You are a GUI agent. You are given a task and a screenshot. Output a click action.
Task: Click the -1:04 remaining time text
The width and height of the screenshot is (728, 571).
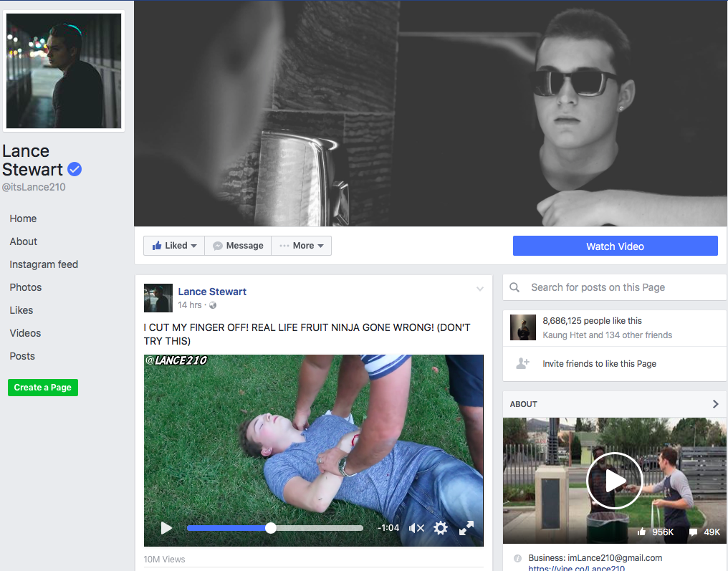(388, 528)
